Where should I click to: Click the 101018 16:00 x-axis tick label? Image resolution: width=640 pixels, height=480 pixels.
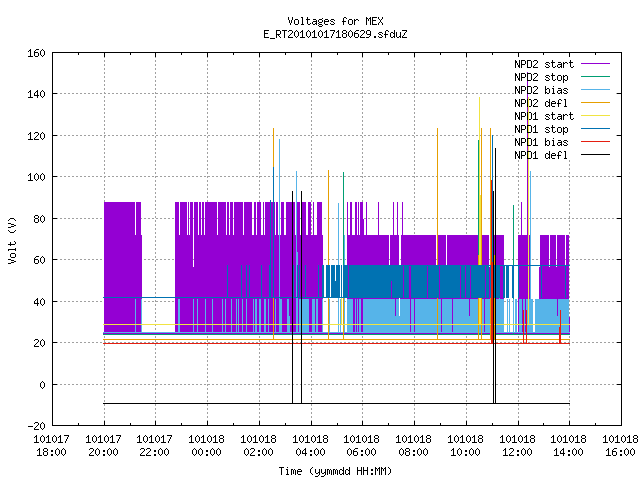coord(620,446)
